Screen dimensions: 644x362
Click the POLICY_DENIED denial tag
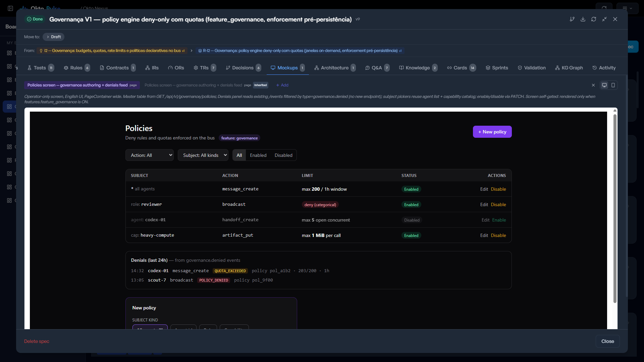(214, 280)
